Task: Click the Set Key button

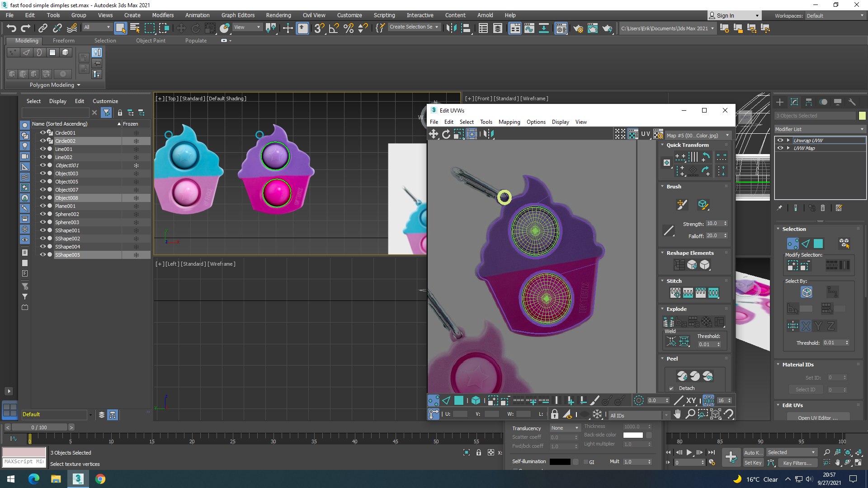Action: click(753, 463)
